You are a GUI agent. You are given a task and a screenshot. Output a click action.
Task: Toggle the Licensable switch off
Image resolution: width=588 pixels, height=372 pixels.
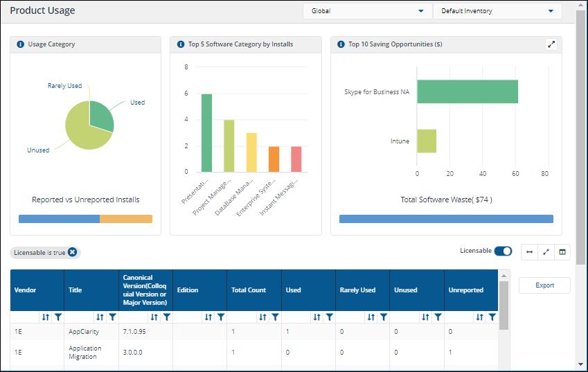click(x=503, y=251)
